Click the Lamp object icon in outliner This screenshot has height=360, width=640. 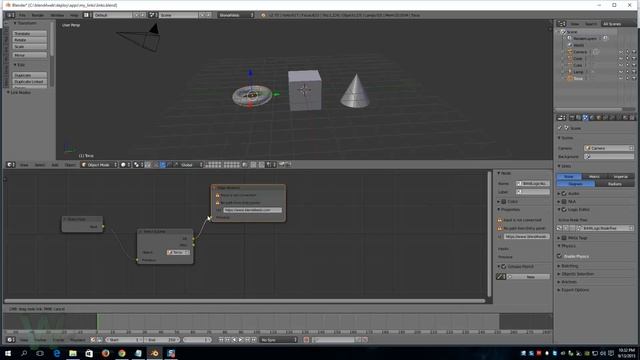[x=570, y=71]
